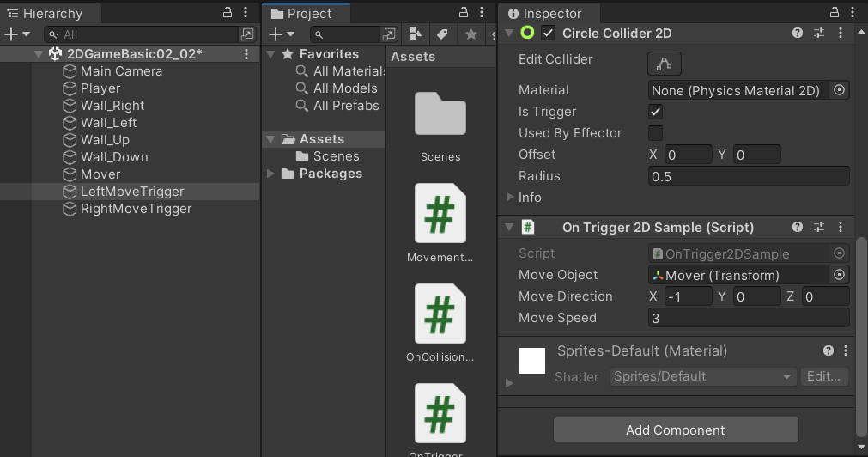Image resolution: width=868 pixels, height=457 pixels.
Task: Search project by label icon
Action: 442,34
